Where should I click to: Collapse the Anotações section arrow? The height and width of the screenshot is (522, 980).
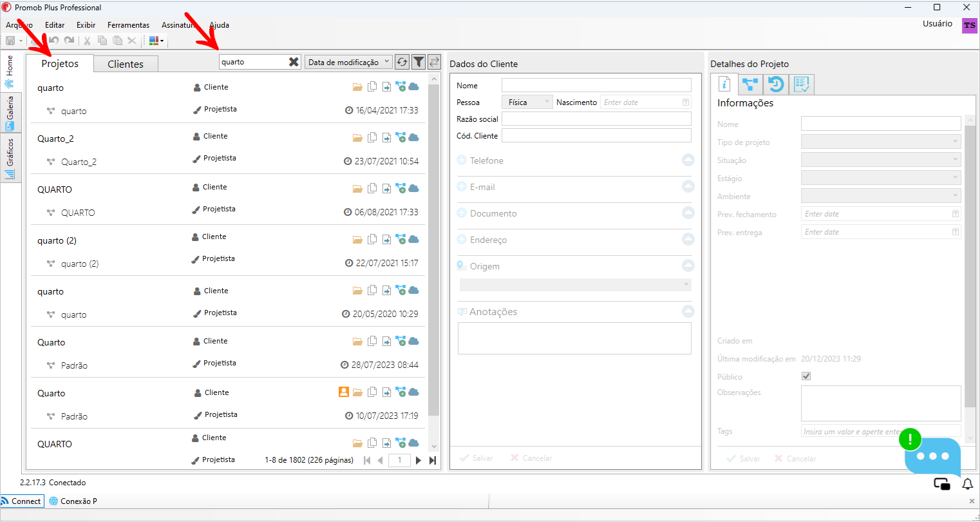[688, 311]
